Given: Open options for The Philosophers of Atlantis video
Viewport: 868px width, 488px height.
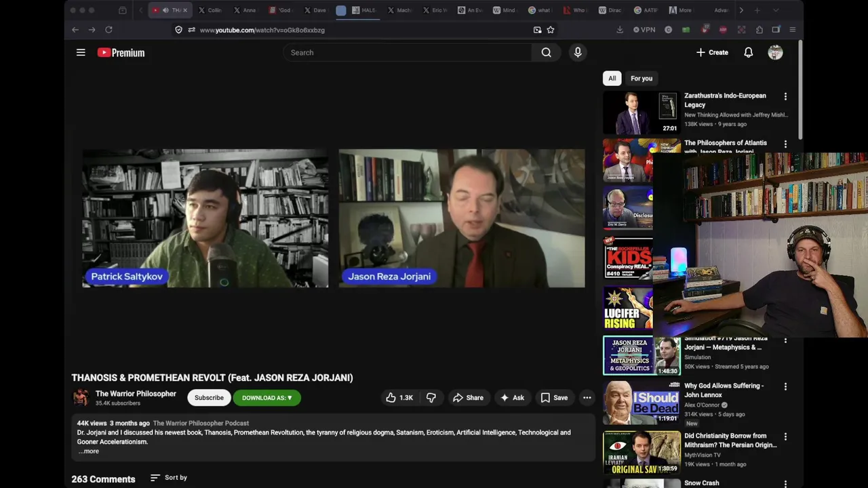Looking at the screenshot, I should (785, 144).
